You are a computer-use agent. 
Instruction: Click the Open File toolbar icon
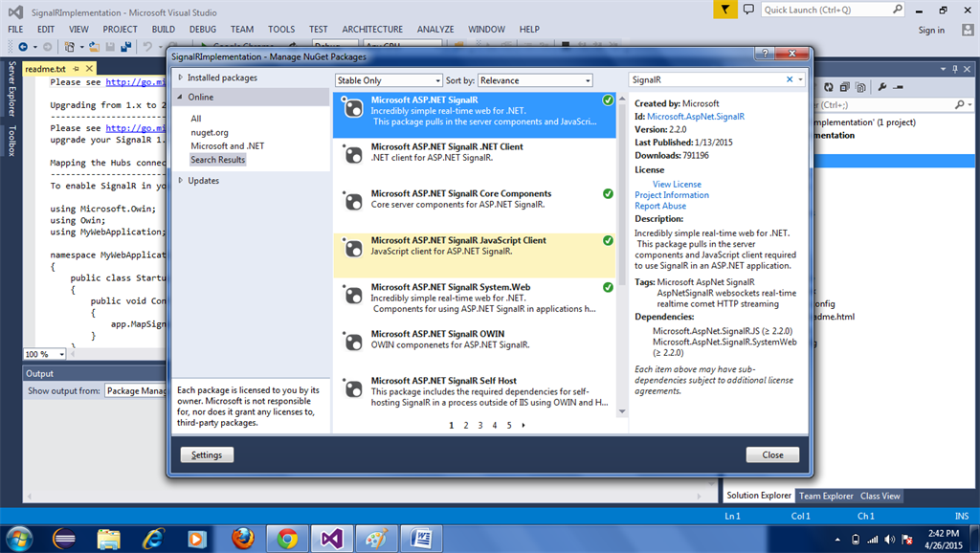click(94, 46)
